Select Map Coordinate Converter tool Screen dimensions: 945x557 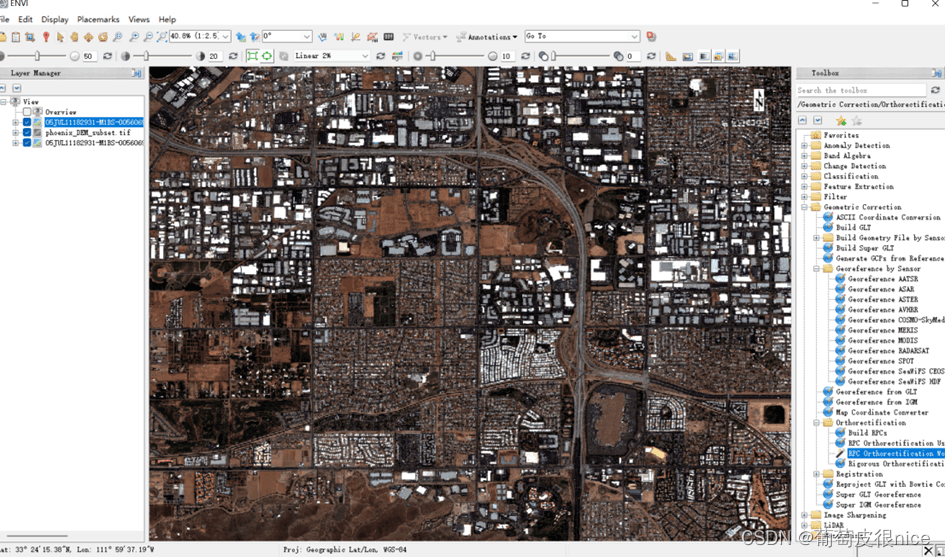point(882,412)
